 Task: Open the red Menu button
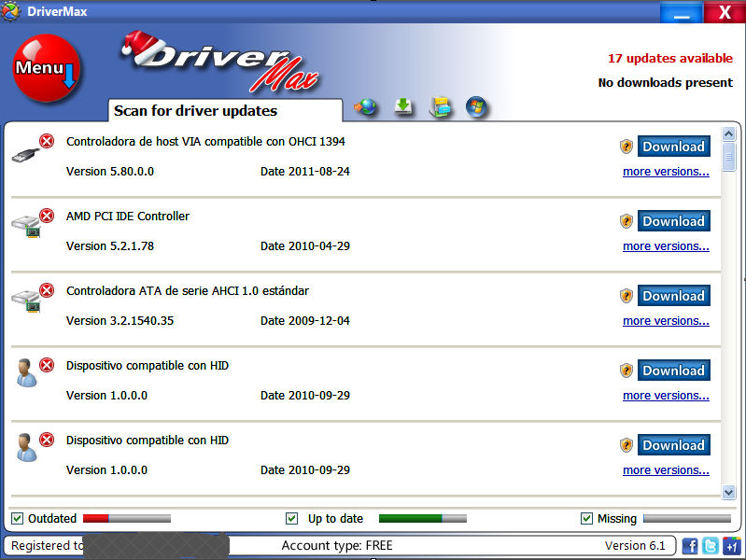click(x=46, y=68)
